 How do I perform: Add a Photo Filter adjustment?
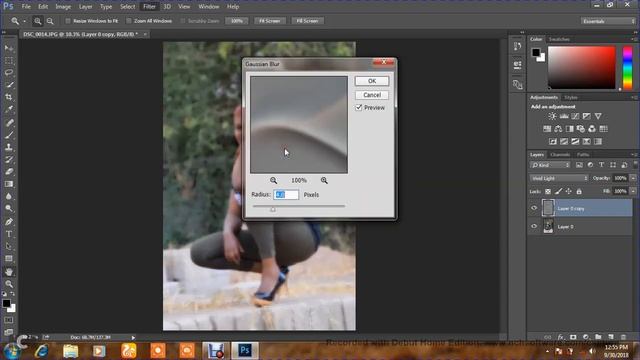tap(581, 129)
